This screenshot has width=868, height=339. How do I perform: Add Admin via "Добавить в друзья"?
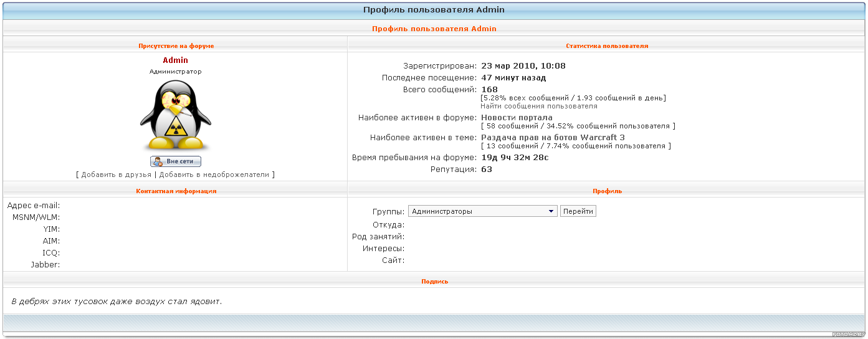point(116,175)
